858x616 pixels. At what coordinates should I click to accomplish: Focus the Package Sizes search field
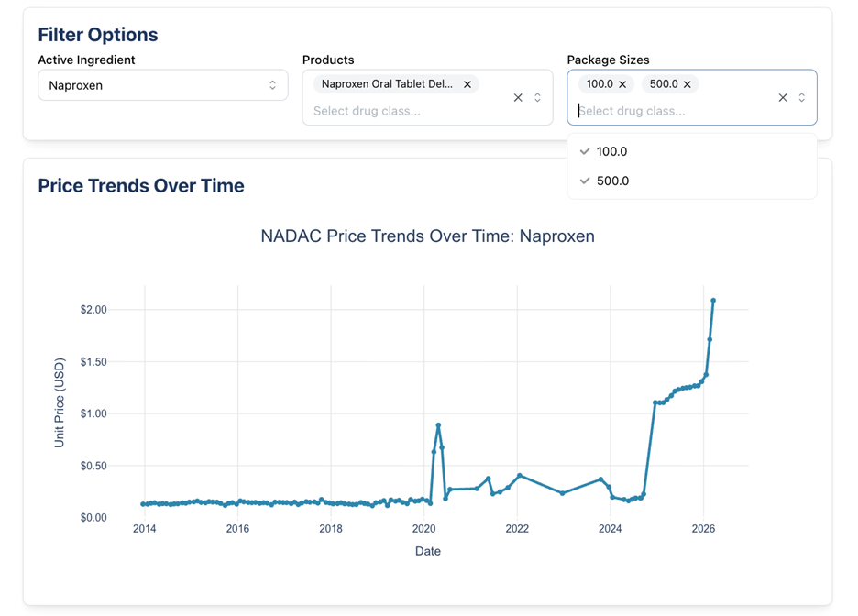(x=673, y=111)
